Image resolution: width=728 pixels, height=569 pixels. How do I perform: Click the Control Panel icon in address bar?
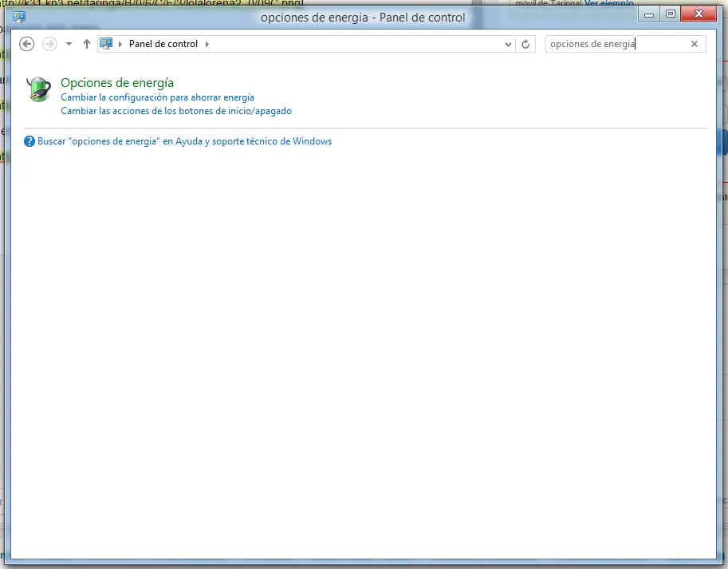coord(106,44)
